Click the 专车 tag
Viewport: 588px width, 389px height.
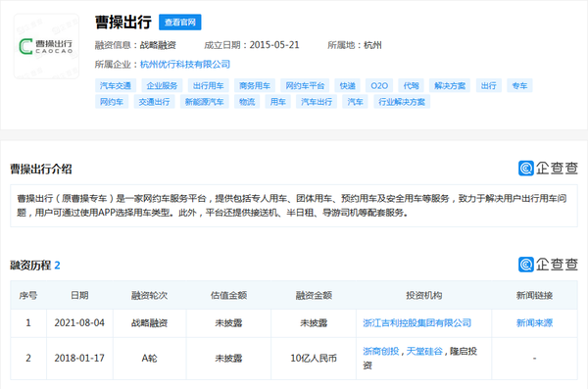tap(519, 86)
